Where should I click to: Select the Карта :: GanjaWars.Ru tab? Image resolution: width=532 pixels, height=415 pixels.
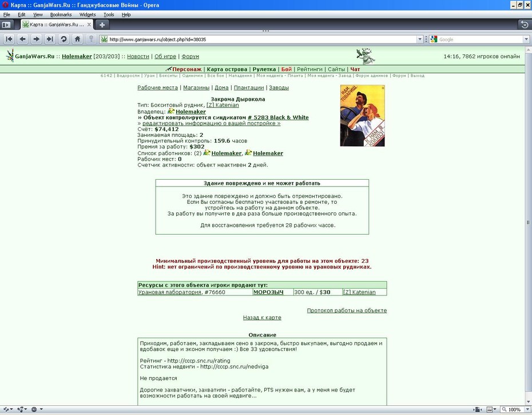click(57, 25)
